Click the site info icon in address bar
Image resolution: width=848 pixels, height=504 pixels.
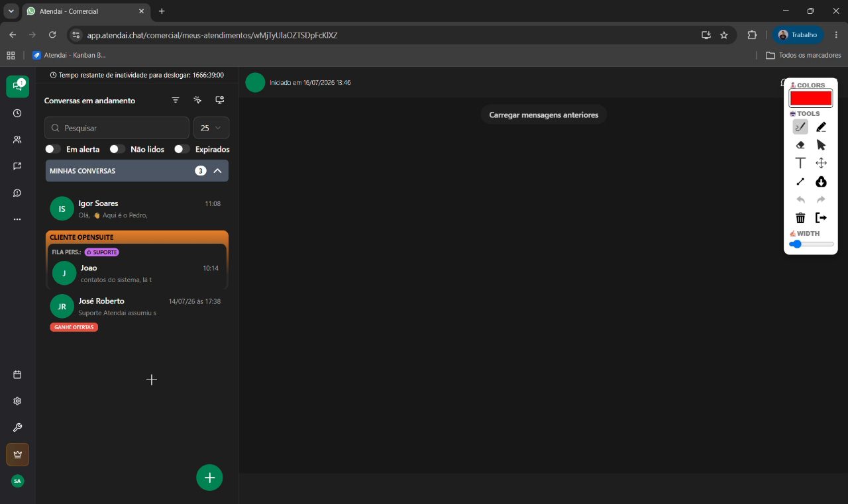point(76,35)
